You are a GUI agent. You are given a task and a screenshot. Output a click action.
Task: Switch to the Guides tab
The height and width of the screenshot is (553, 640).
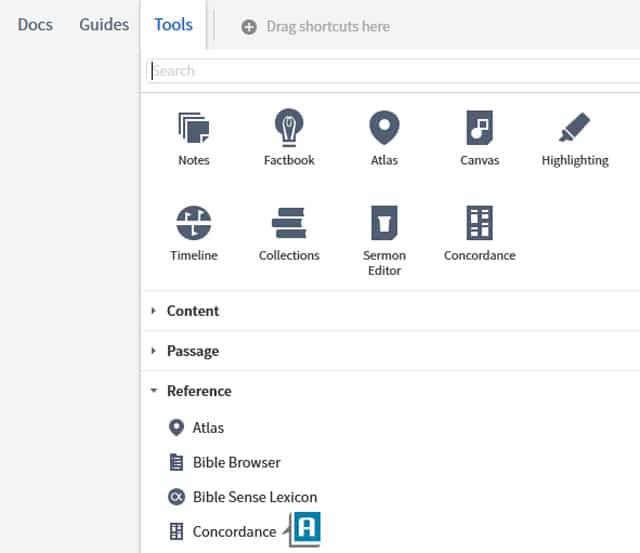point(104,25)
